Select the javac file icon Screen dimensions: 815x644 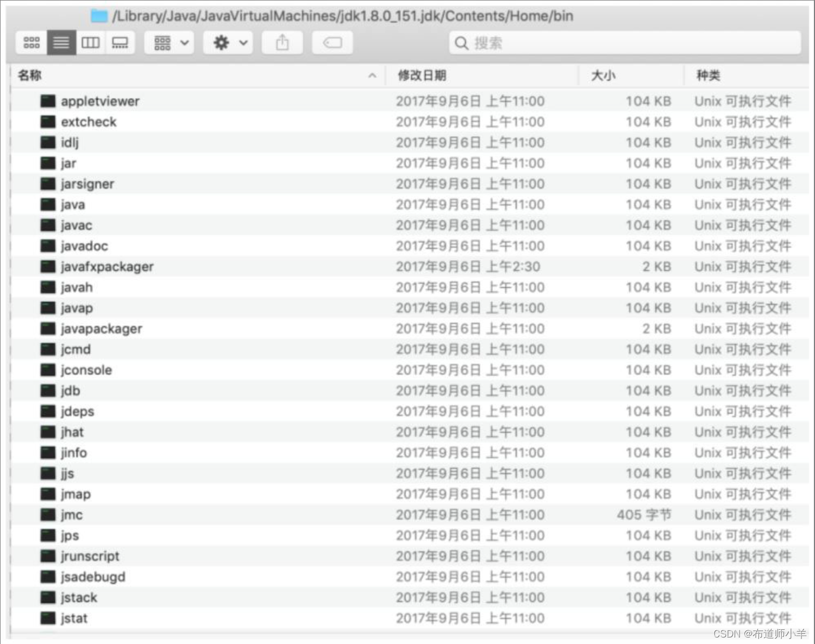click(x=48, y=225)
